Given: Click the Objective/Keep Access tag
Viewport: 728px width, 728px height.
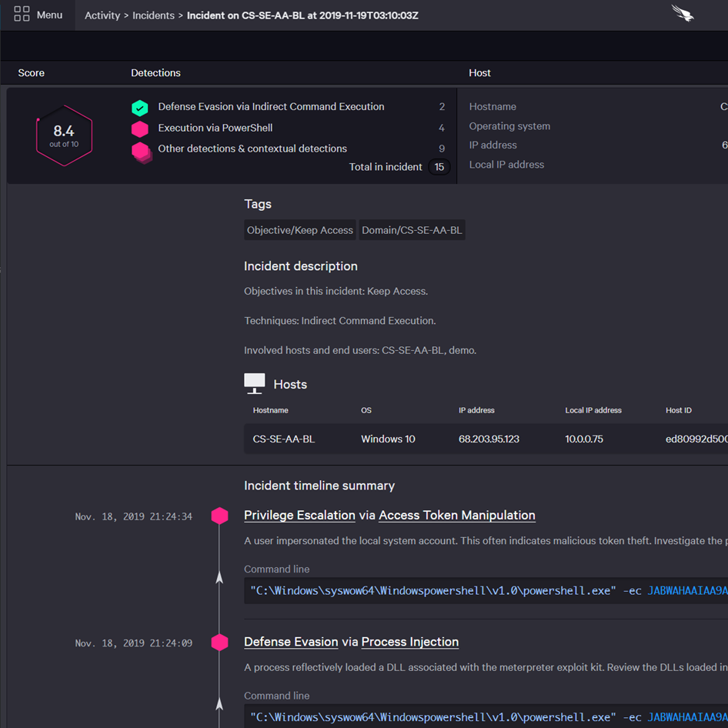Looking at the screenshot, I should 299,229.
